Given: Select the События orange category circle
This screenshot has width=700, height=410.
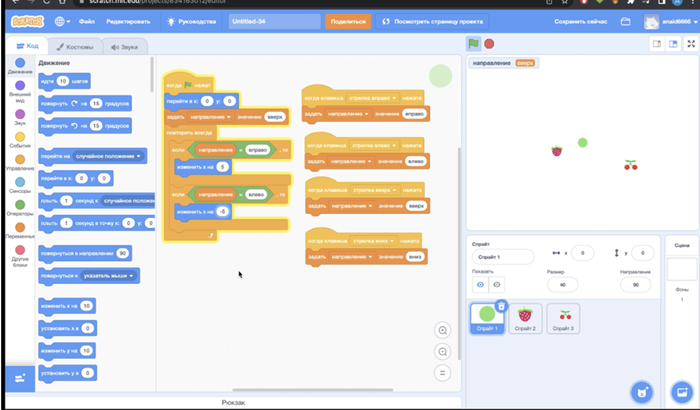Looking at the screenshot, I should [20, 139].
